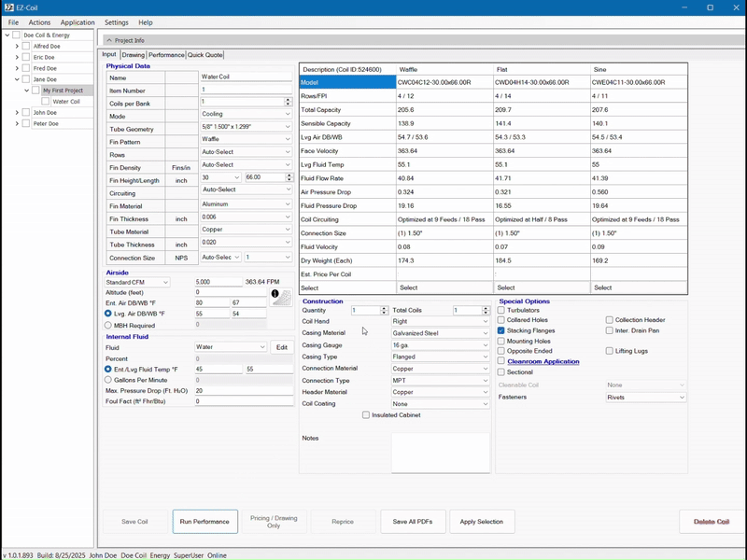Open the Cleanroom Application link
This screenshot has height=560, width=747.
[543, 361]
